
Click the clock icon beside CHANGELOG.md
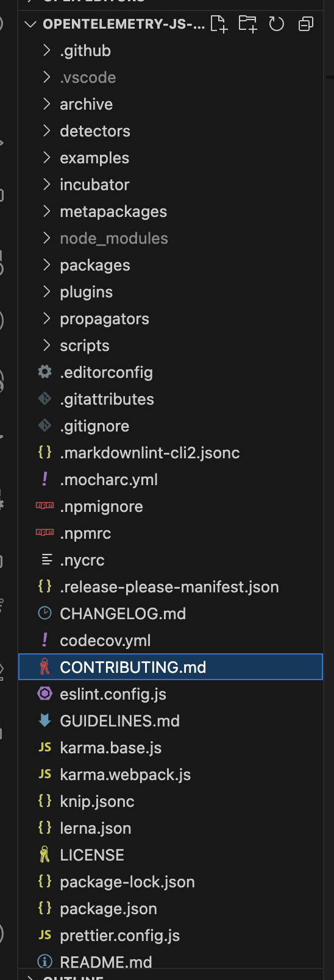(x=44, y=613)
